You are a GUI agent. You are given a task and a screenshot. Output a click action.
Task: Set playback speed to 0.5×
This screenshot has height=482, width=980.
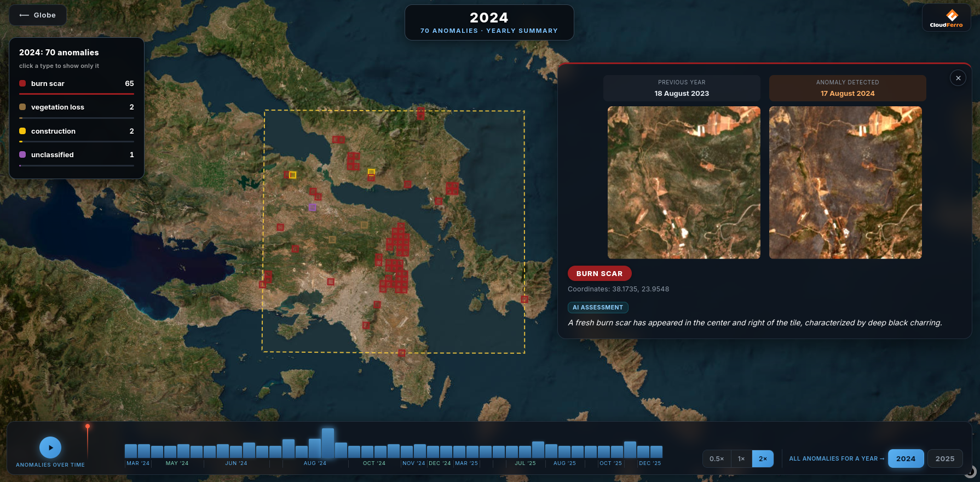pos(717,459)
